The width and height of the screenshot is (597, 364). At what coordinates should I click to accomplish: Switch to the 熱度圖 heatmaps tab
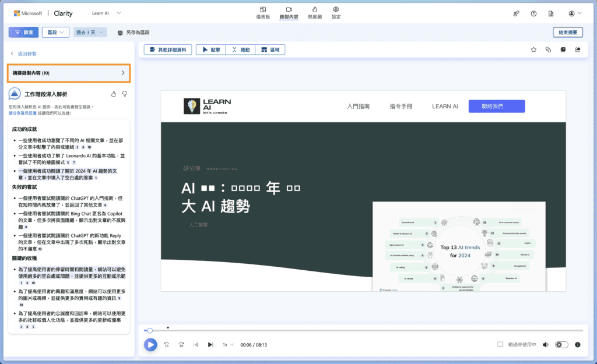(x=314, y=13)
